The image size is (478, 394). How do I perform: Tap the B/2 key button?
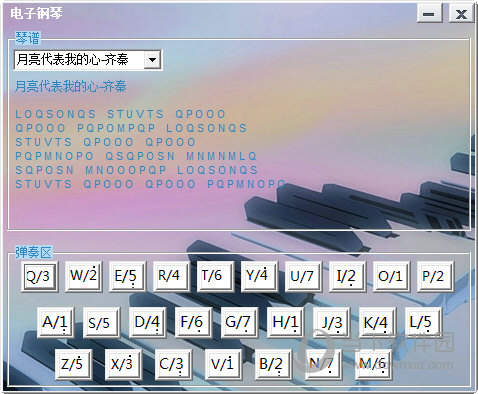tap(273, 364)
